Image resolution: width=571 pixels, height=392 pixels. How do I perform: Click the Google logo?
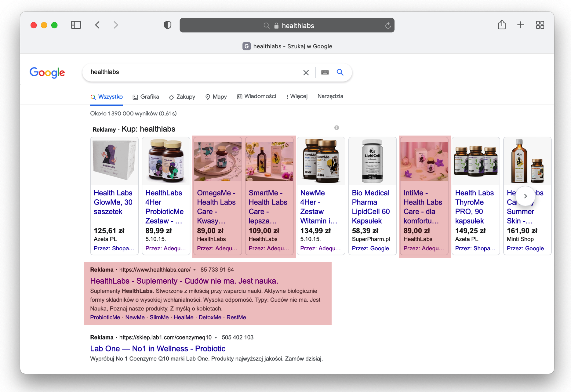pyautogui.click(x=47, y=73)
